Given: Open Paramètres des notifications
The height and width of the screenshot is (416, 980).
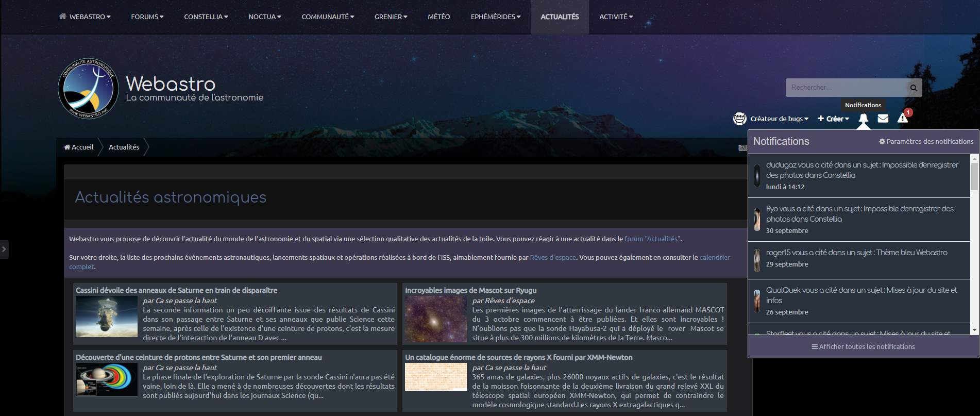Looking at the screenshot, I should coord(926,141).
